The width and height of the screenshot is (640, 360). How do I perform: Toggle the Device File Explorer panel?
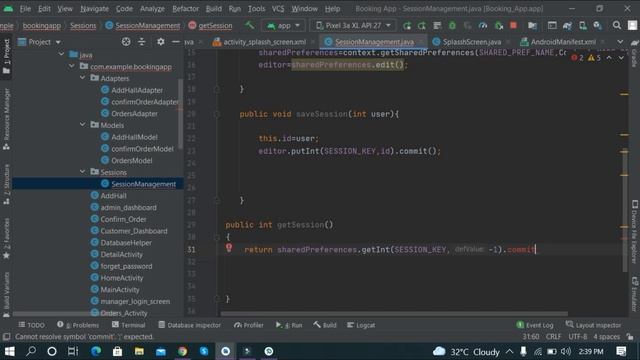pyautogui.click(x=634, y=231)
